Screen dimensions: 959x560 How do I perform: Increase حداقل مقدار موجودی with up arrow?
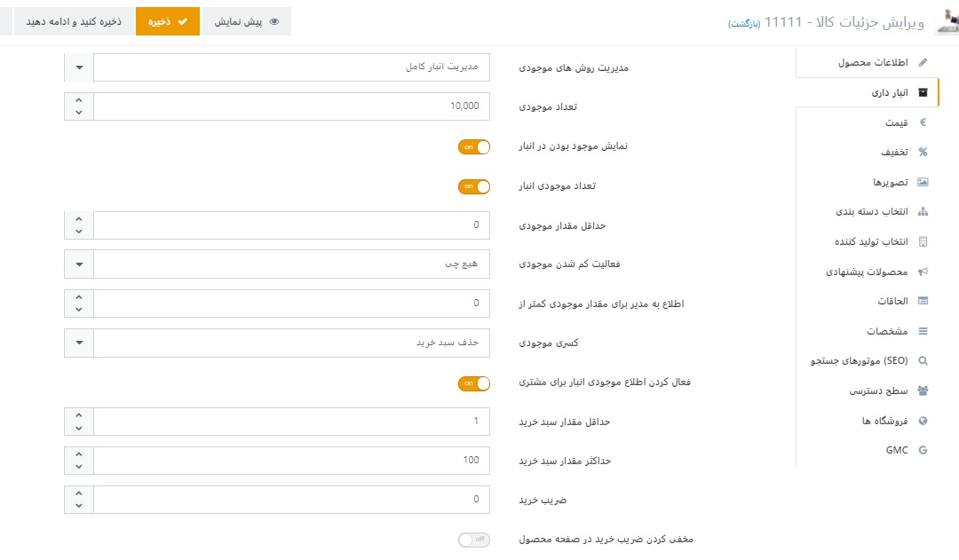tap(78, 218)
